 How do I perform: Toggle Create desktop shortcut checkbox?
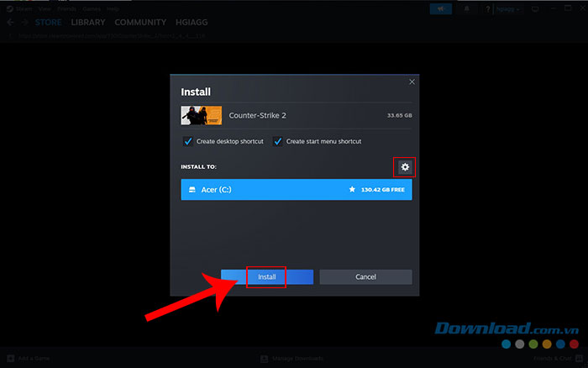click(187, 141)
